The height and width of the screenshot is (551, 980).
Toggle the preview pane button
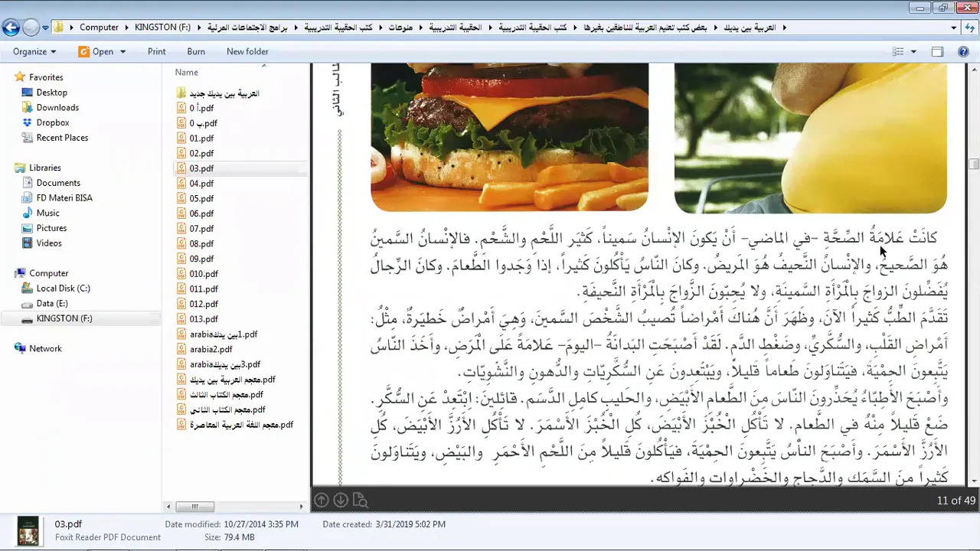[x=937, y=51]
